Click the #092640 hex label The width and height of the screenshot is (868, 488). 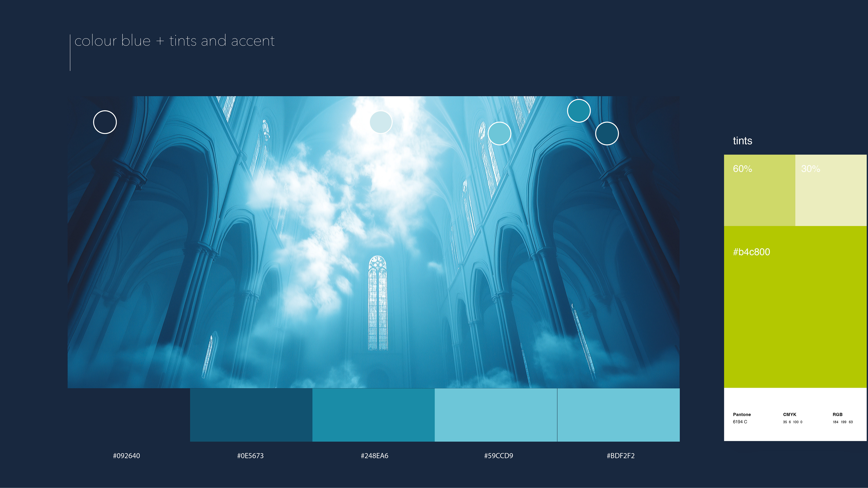tap(126, 456)
